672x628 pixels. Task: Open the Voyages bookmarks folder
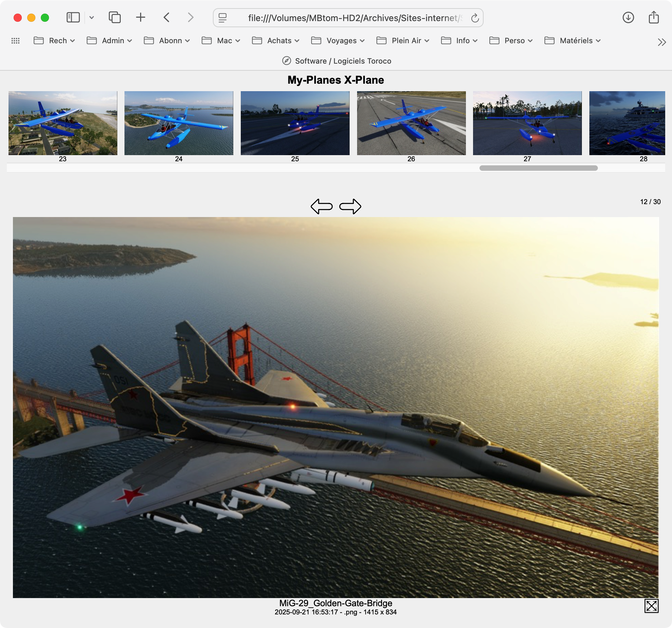pos(338,41)
